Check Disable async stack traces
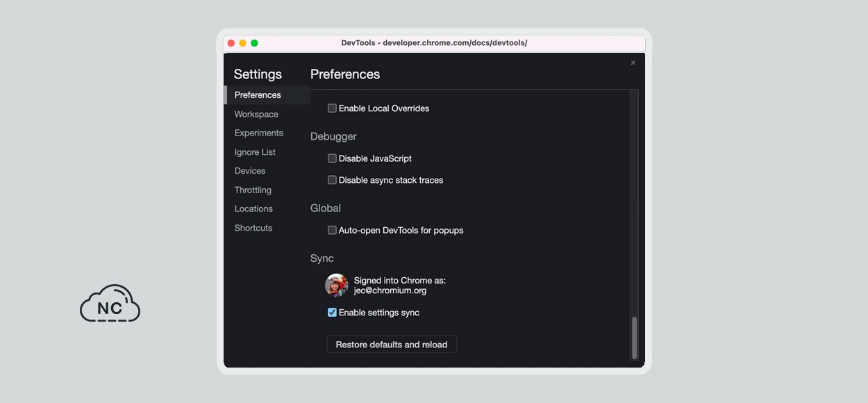Screen dimensions: 868x403 click(x=332, y=180)
